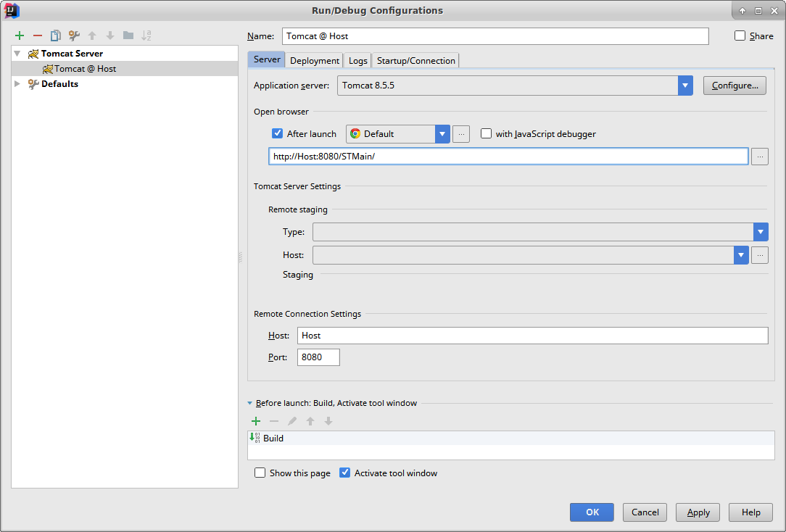Click the Port input field
Screen dimensions: 786x532
pos(318,357)
